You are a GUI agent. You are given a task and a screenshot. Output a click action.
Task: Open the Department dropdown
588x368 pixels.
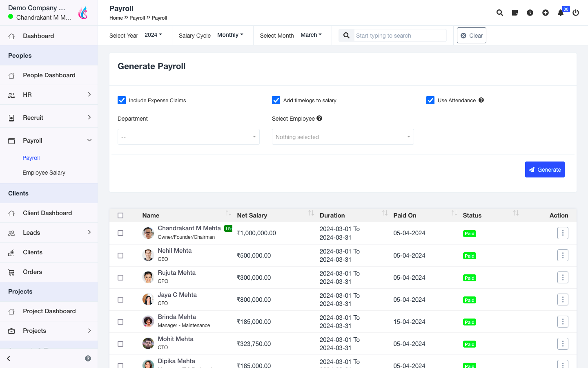[x=188, y=137]
